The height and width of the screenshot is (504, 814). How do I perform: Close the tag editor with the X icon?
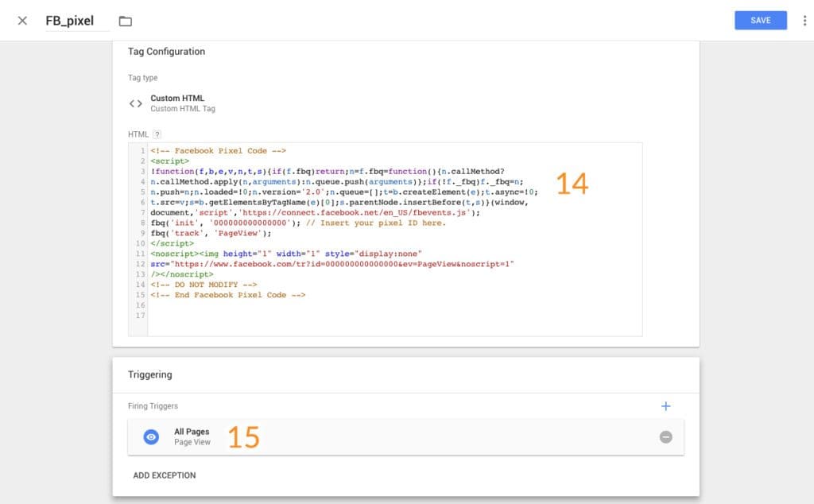[22, 21]
